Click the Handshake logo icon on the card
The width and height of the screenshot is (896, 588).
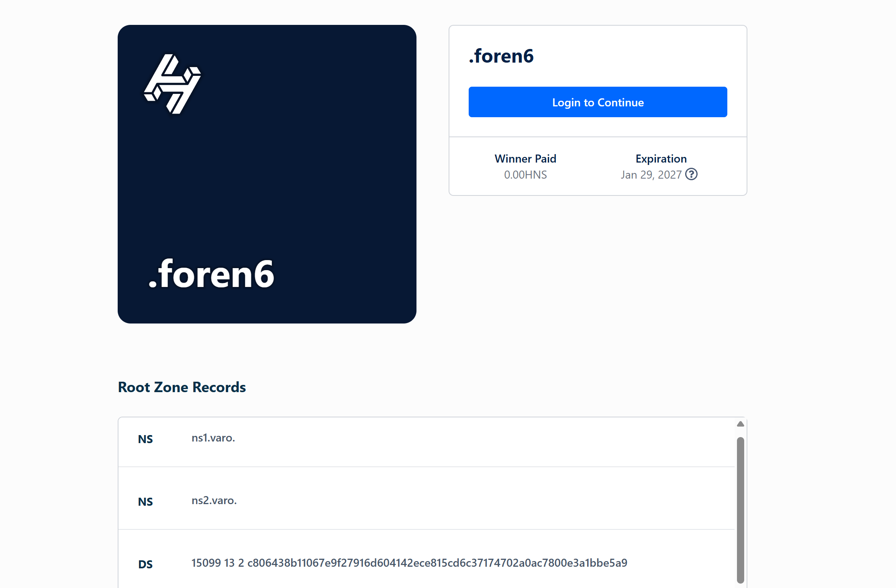click(x=173, y=84)
